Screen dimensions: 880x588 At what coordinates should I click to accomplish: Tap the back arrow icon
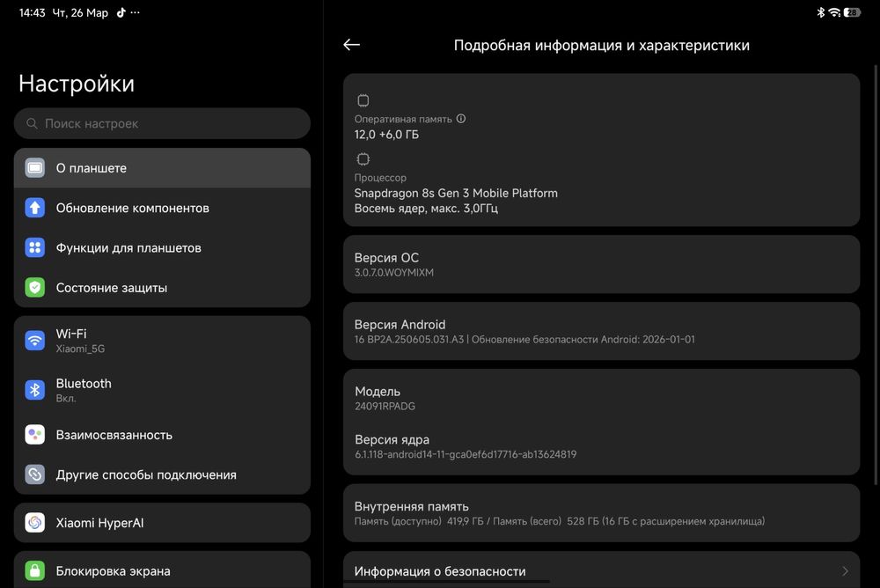click(352, 45)
